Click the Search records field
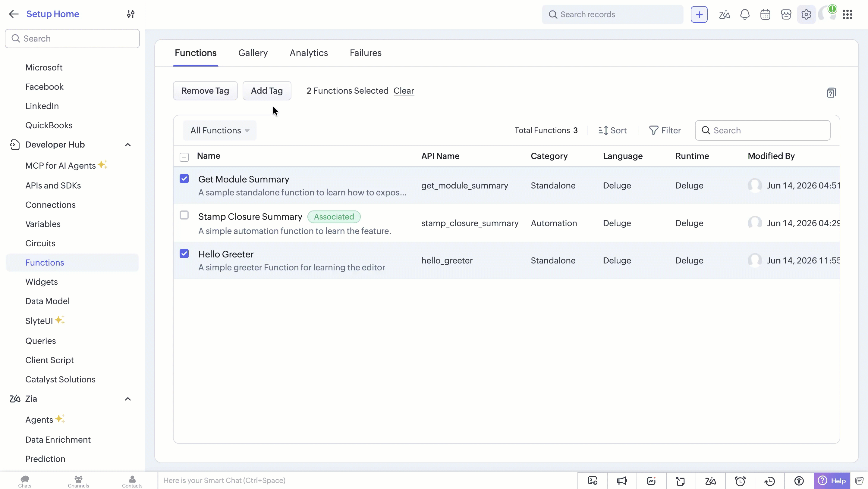 (612, 14)
